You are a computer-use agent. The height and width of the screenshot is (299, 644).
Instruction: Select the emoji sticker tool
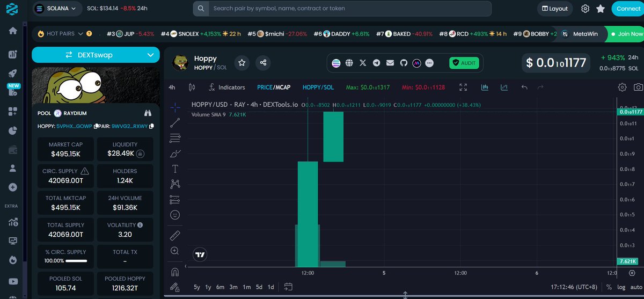click(x=175, y=215)
